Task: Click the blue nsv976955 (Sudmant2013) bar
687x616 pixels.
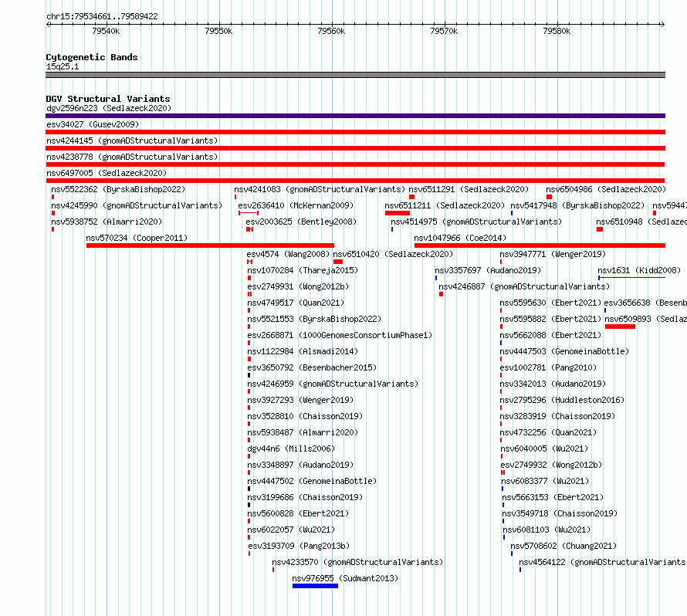Action: (315, 586)
